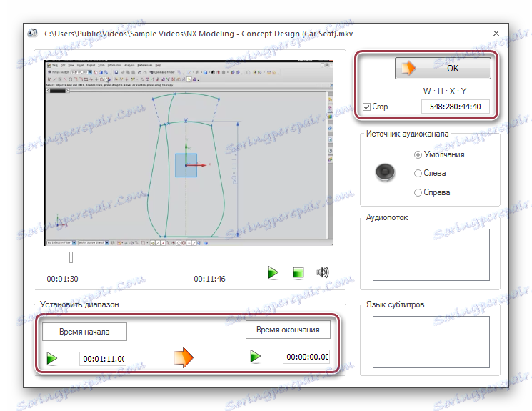Click the video preview frame
Screen dimensions: 532x411
click(x=189, y=153)
